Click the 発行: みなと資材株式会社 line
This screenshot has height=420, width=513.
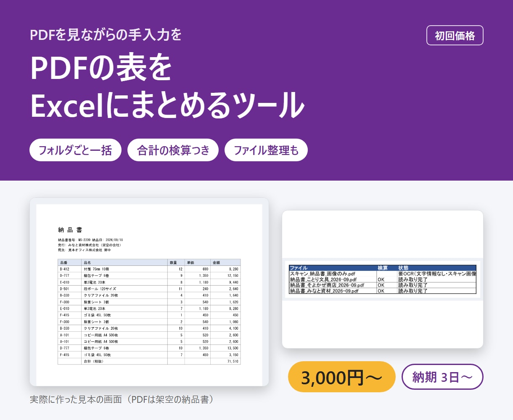click(90, 245)
